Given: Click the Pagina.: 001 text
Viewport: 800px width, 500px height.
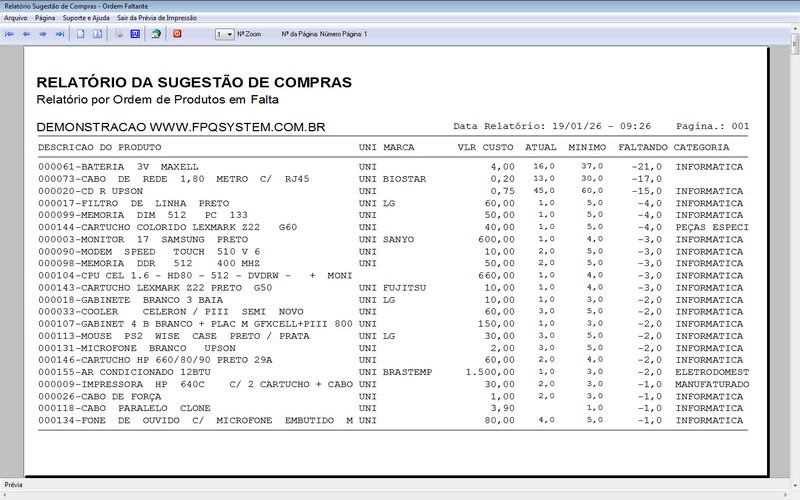Looking at the screenshot, I should (713, 126).
